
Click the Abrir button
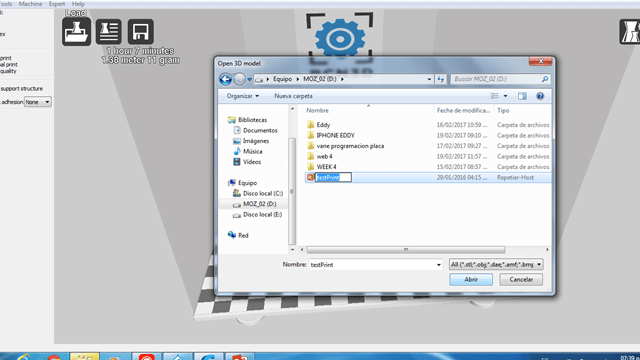click(471, 280)
